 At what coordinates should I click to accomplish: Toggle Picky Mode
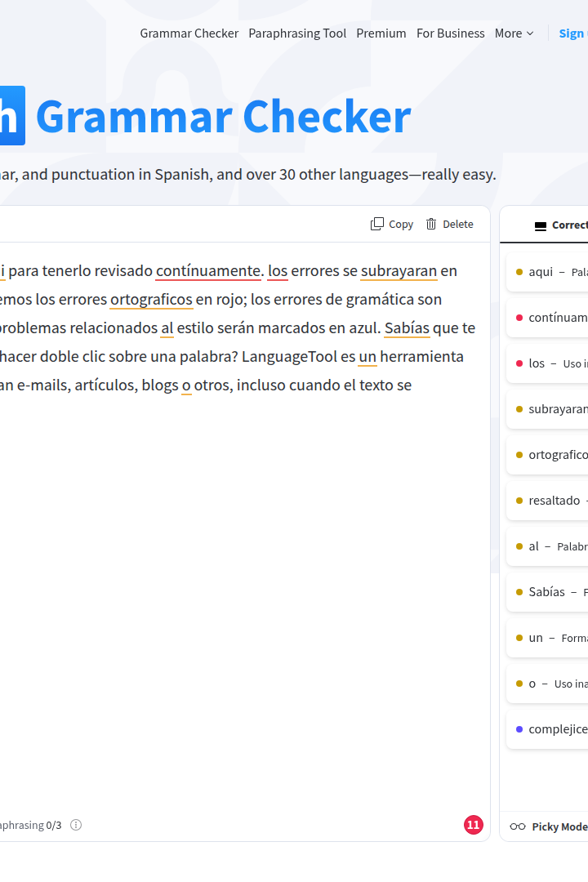pos(549,826)
